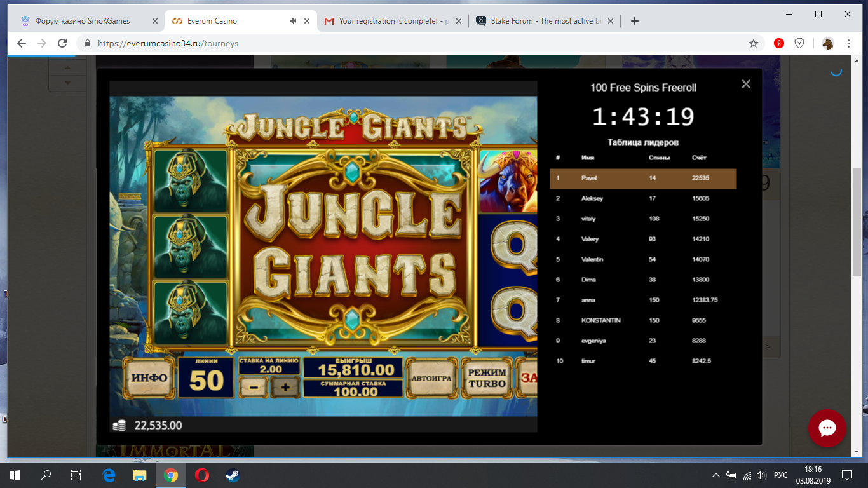Click the ИНФО button in the slot

tap(149, 377)
